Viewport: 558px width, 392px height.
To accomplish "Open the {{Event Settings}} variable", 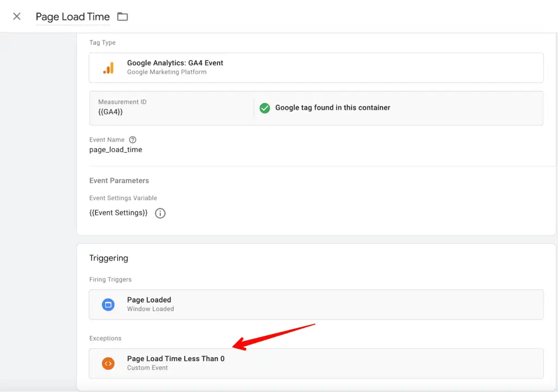I will [118, 213].
